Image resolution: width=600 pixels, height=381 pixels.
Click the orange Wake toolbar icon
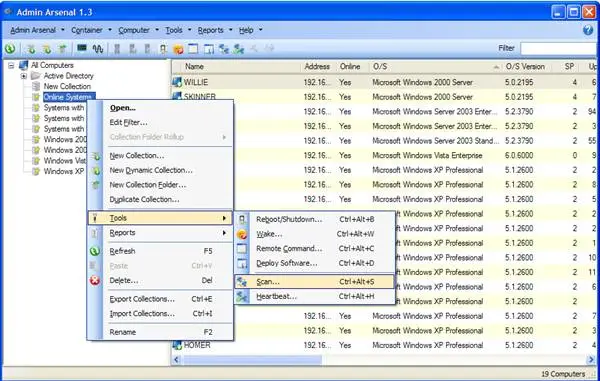[x=178, y=49]
